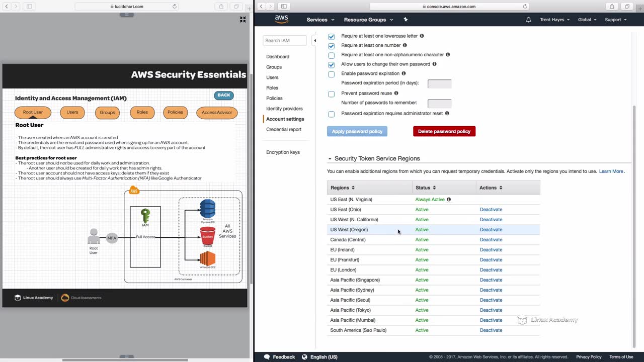The height and width of the screenshot is (362, 644).
Task: Open the Services dropdown menu
Action: (x=320, y=20)
